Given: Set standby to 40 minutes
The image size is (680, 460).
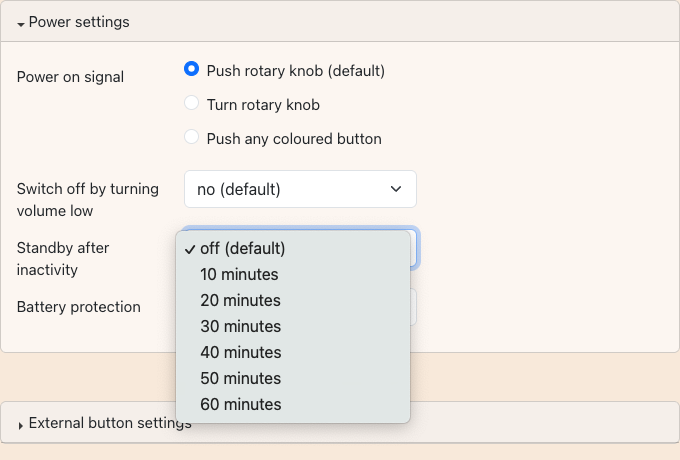Looking at the screenshot, I should tap(240, 352).
